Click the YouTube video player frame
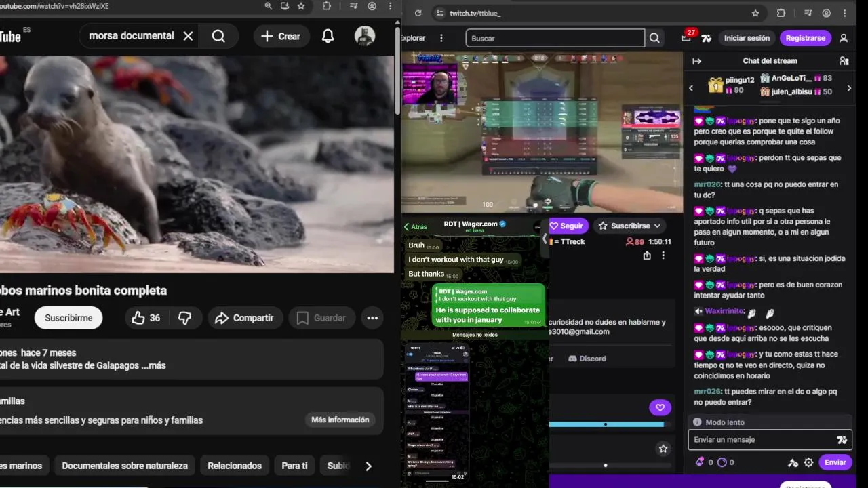This screenshot has width=868, height=488. (197, 164)
